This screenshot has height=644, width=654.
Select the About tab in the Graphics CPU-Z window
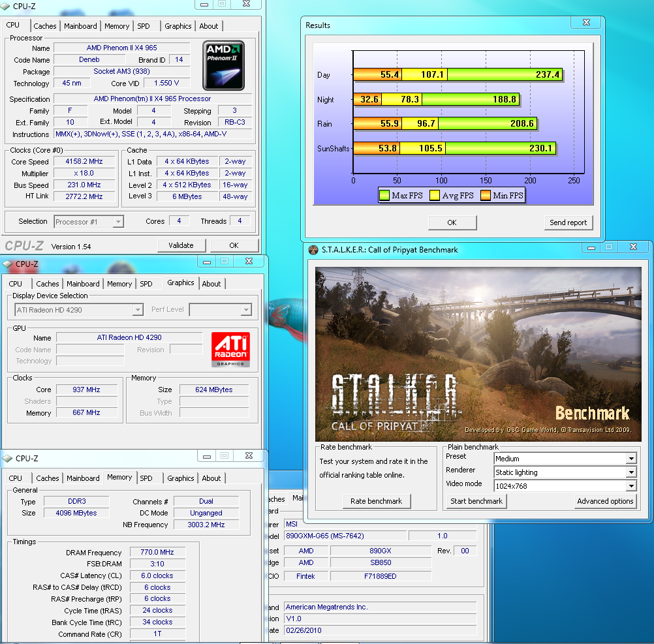211,284
